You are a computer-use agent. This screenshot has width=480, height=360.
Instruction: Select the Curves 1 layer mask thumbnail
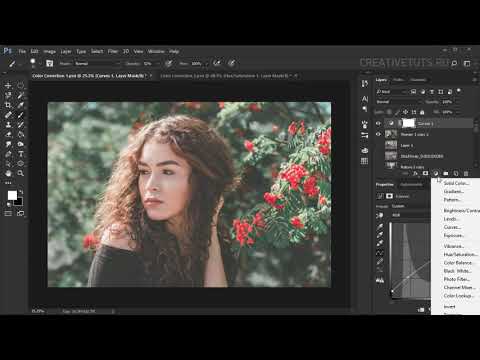pyautogui.click(x=408, y=123)
